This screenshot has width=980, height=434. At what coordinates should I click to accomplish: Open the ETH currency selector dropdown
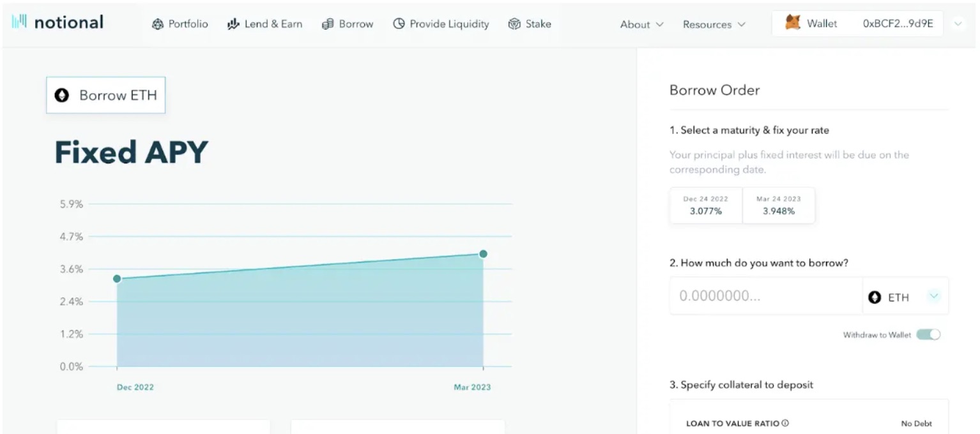(x=934, y=296)
